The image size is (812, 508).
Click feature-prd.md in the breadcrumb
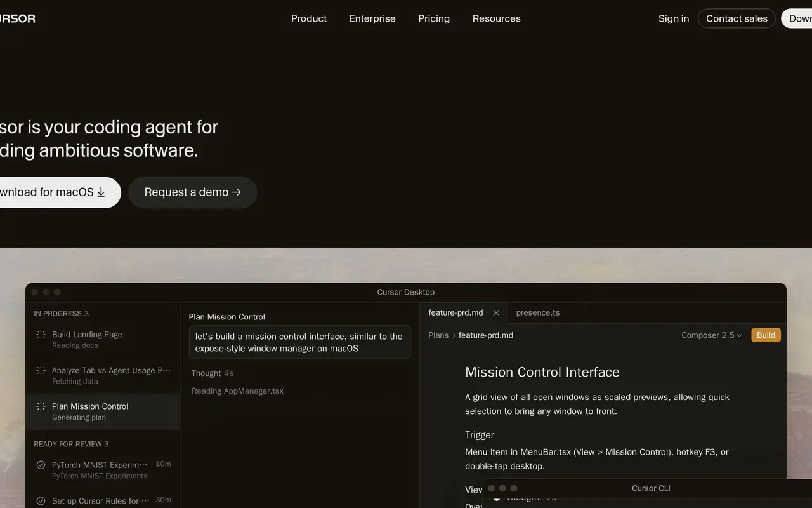(486, 335)
